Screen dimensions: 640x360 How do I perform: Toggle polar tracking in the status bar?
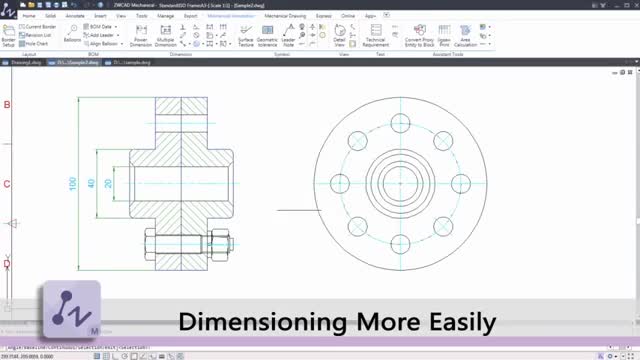coord(125,356)
